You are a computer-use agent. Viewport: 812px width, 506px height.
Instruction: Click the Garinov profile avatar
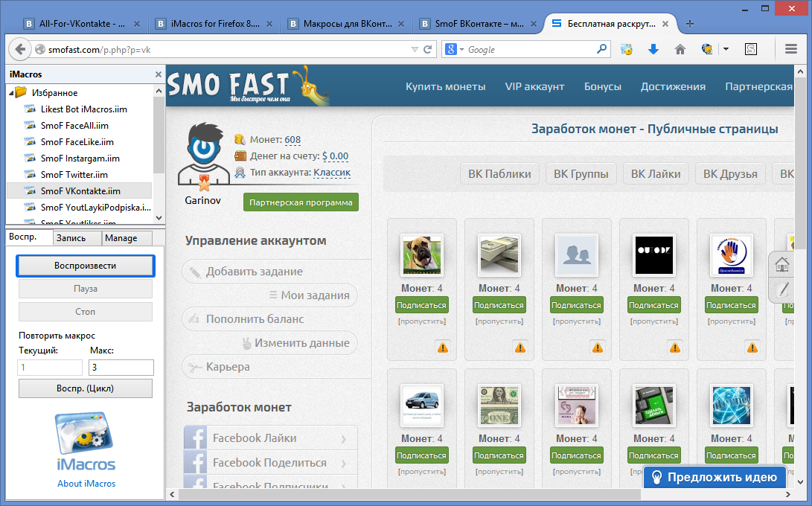click(203, 156)
